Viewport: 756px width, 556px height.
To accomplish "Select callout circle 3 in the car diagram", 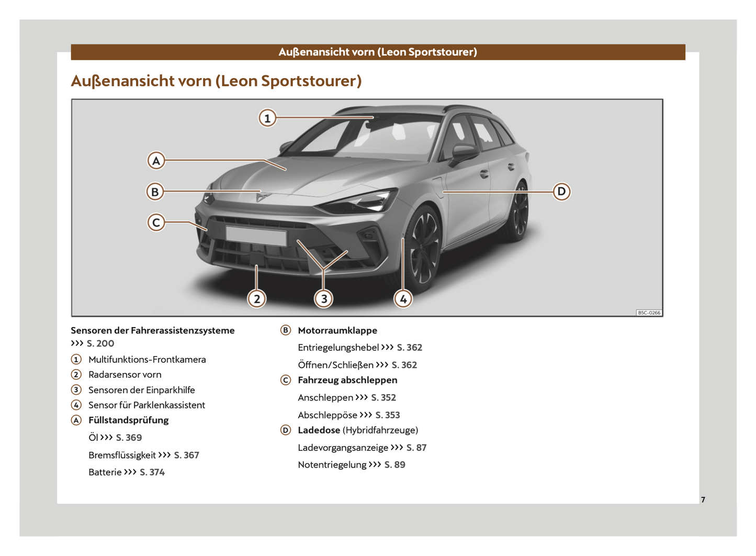I will 324,299.
